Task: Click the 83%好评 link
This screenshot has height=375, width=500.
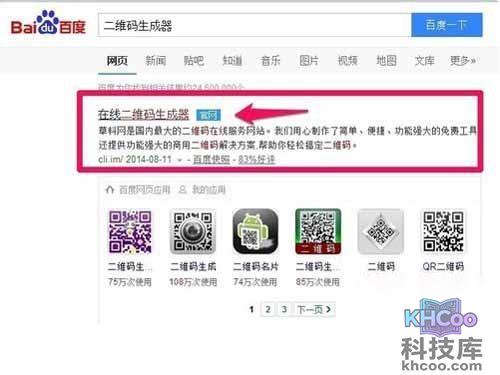Action: pyautogui.click(x=256, y=160)
